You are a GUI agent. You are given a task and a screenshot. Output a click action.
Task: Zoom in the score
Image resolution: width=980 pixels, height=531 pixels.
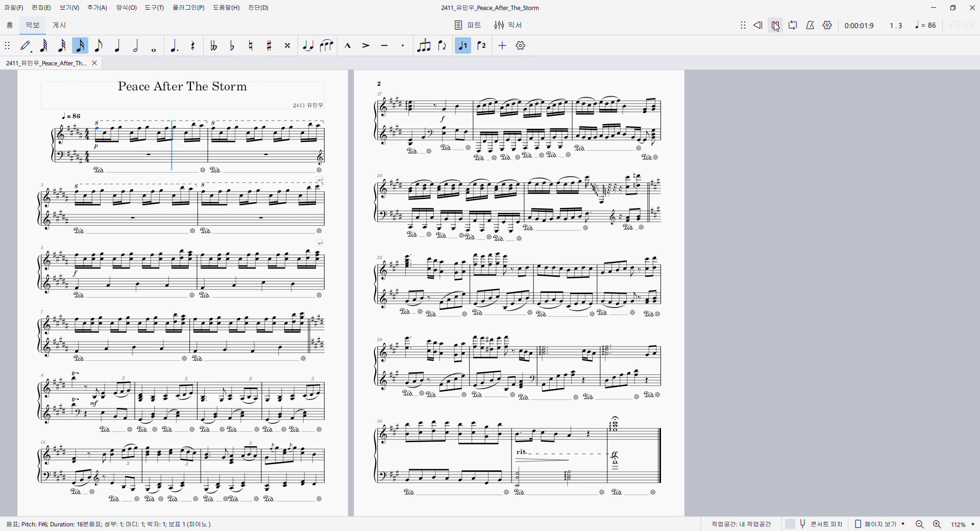(x=937, y=524)
